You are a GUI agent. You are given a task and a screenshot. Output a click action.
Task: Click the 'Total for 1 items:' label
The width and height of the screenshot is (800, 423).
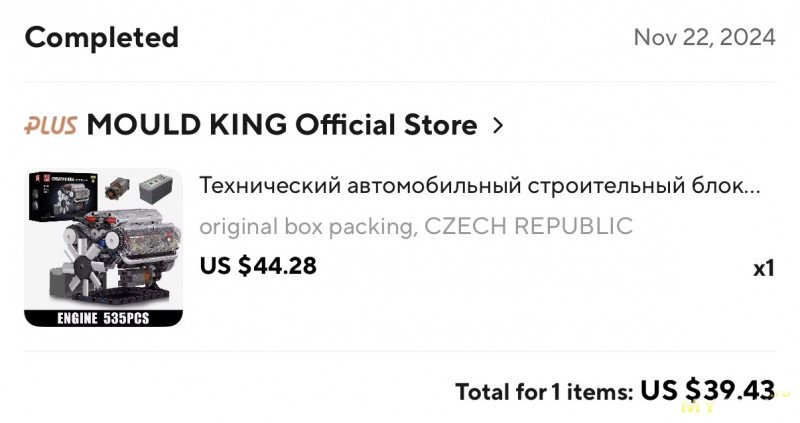click(x=543, y=391)
